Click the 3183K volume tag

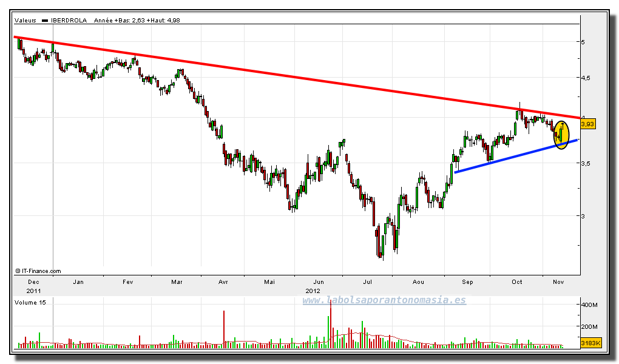click(591, 343)
